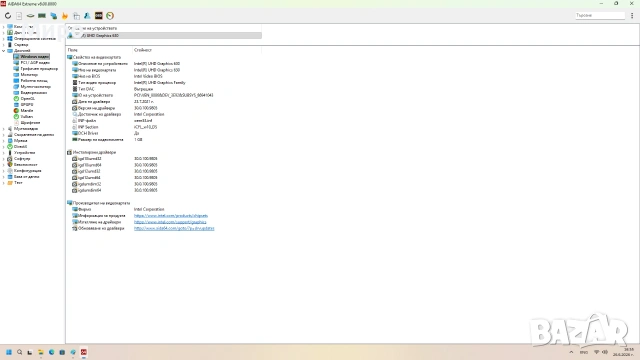Expand the Сървър tree node
The width and height of the screenshot is (640, 360).
coord(4,44)
